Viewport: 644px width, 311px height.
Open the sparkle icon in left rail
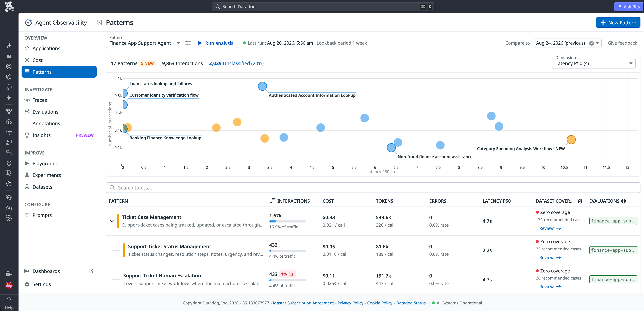pos(9,46)
